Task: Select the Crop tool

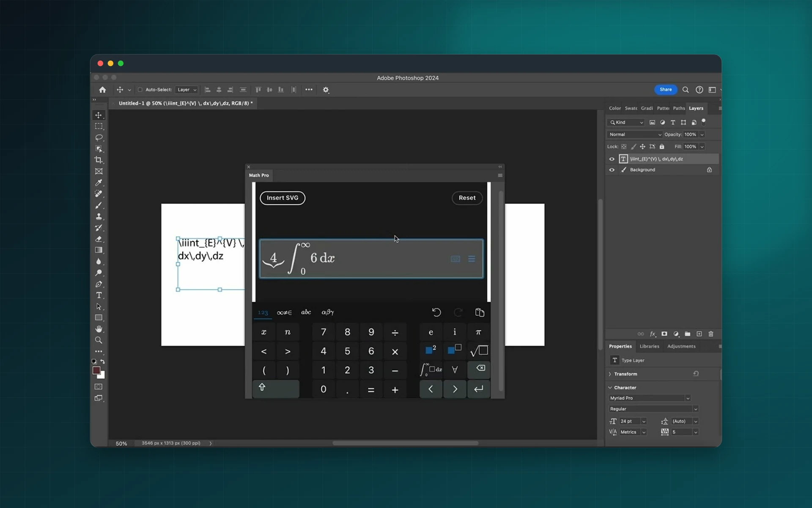Action: [99, 160]
